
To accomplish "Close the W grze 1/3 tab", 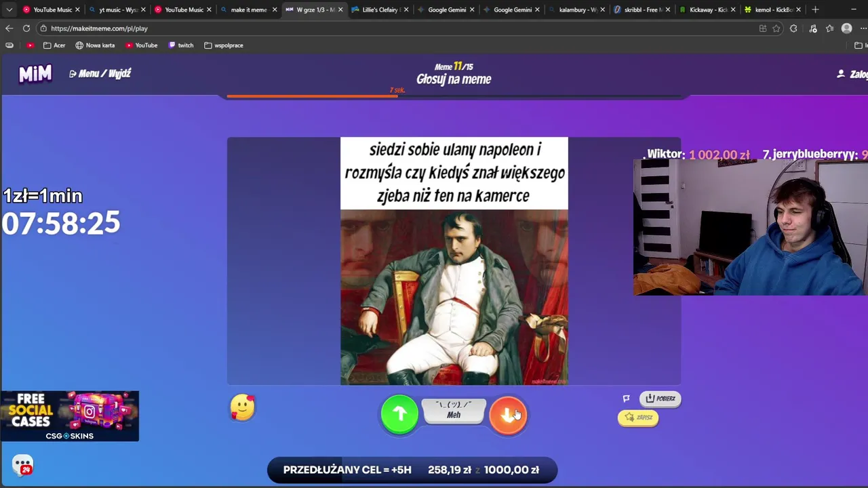I will coord(340,9).
